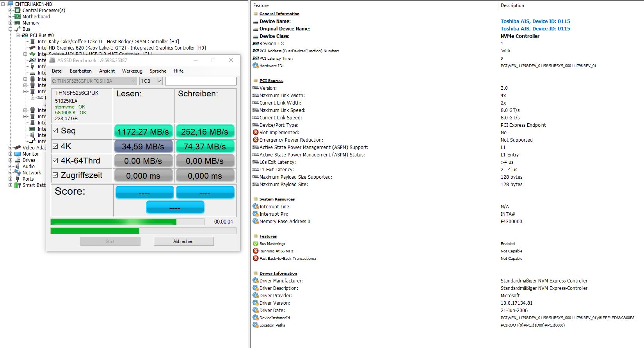Click the upper benchmark progress bar
This screenshot has height=348, width=644.
[x=128, y=222]
